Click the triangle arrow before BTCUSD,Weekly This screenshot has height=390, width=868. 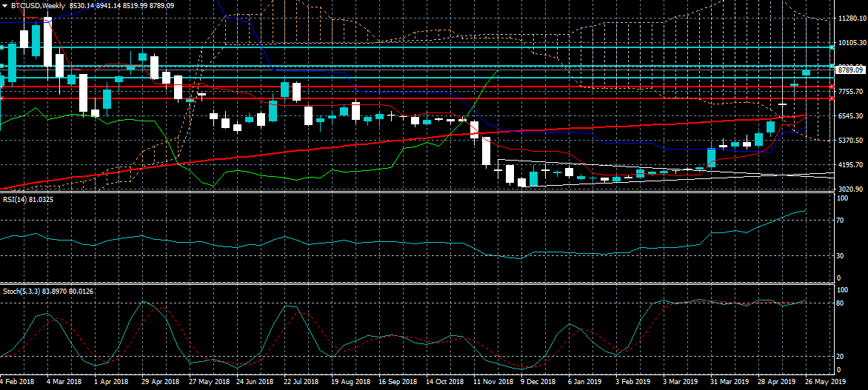5,5
